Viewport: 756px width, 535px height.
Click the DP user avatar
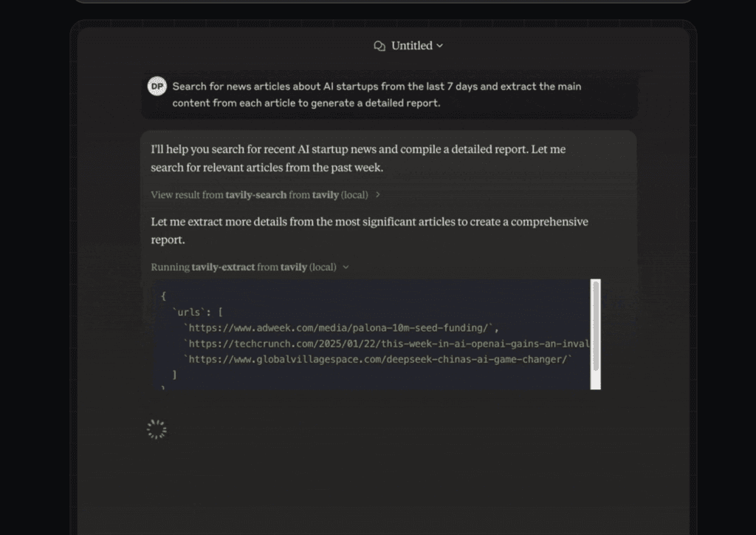click(157, 86)
